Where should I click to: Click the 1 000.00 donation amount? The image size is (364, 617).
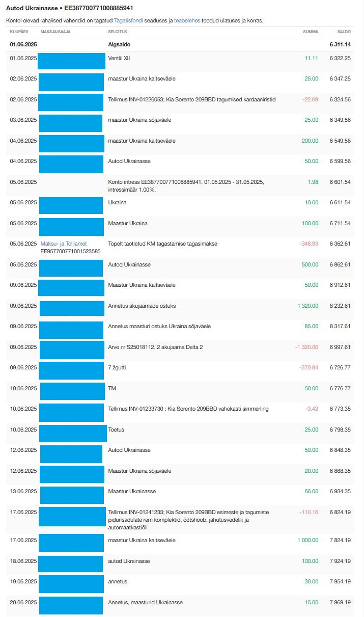[307, 540]
